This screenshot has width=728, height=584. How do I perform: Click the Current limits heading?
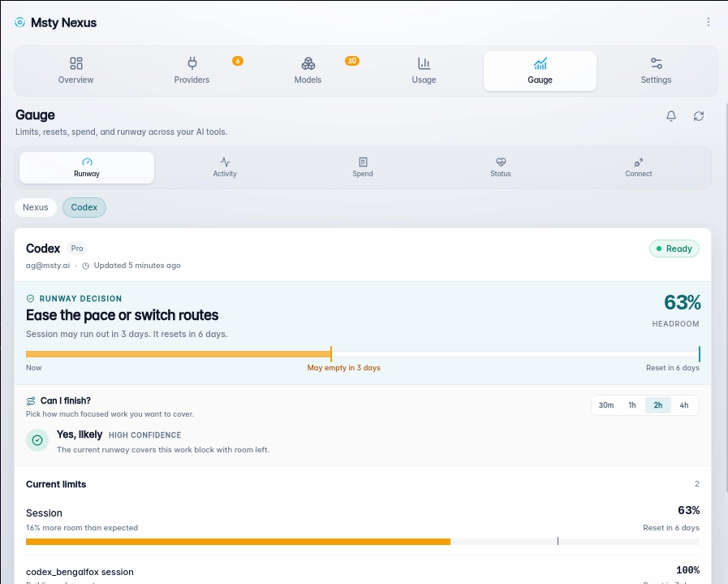pos(56,484)
